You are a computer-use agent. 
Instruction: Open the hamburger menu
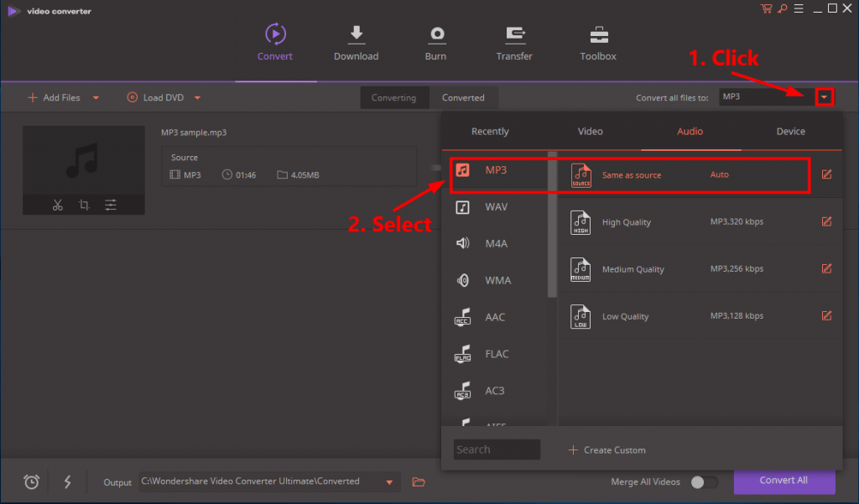(799, 8)
